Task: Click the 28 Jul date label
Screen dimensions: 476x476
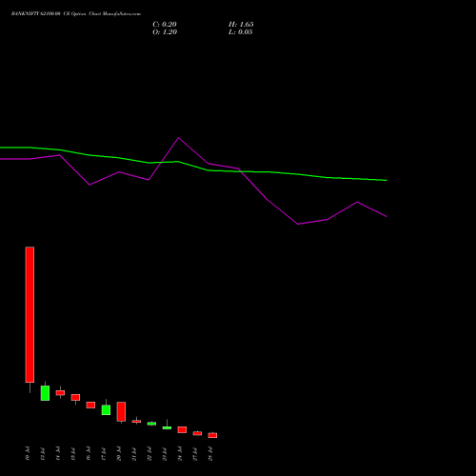Action: (210, 454)
